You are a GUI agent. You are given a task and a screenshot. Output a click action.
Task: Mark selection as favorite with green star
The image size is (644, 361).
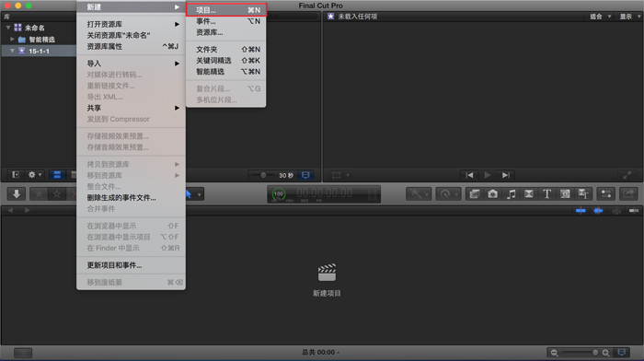[x=39, y=194]
